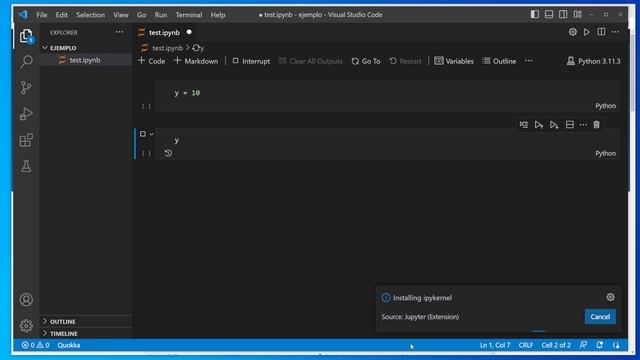Open the File menu
The width and height of the screenshot is (640, 360).
tap(42, 15)
